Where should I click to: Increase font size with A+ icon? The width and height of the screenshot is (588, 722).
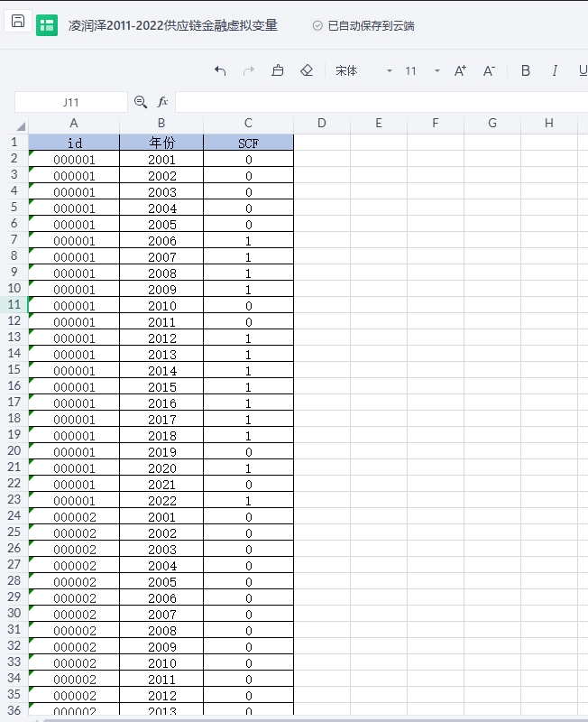(x=460, y=71)
